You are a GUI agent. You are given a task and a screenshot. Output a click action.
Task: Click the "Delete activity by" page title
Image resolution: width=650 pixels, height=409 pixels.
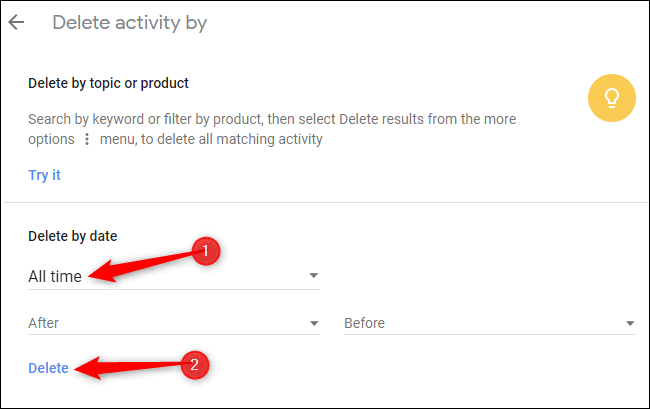click(129, 22)
